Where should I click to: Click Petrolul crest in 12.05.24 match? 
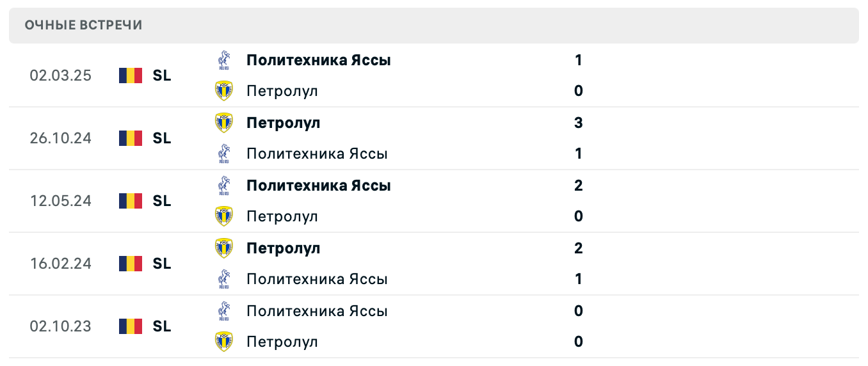[224, 216]
